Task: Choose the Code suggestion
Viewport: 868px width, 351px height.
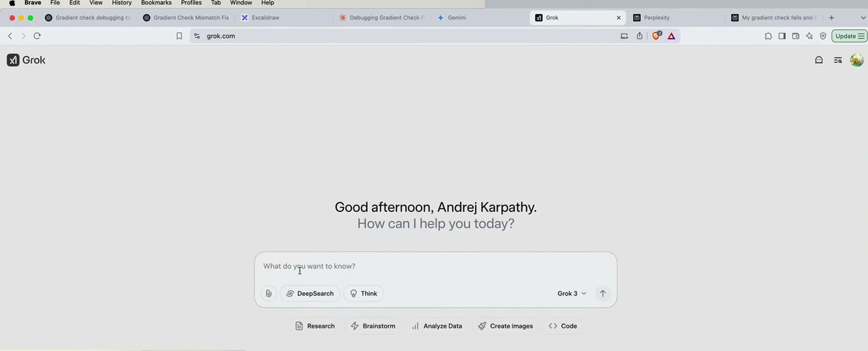Action: [563, 326]
